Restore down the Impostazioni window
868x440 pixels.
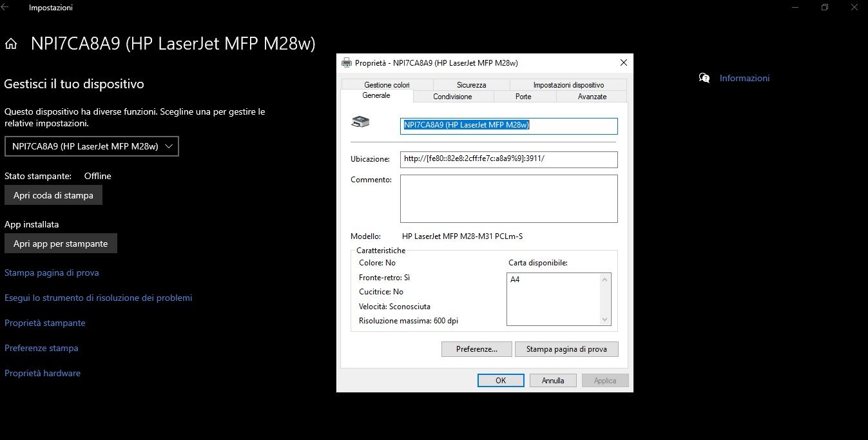(824, 7)
